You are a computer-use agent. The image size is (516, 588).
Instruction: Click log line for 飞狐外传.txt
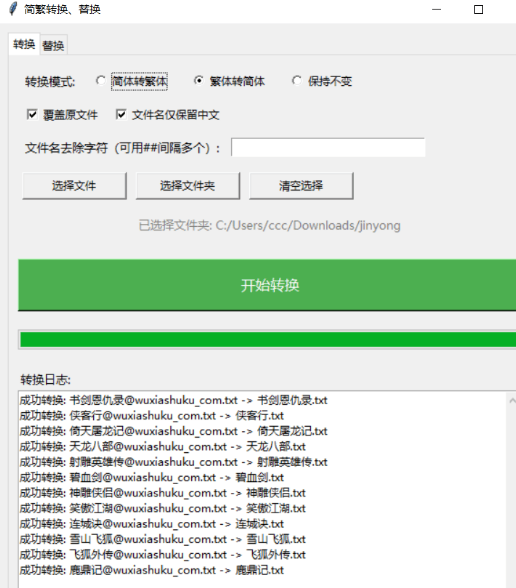click(163, 555)
